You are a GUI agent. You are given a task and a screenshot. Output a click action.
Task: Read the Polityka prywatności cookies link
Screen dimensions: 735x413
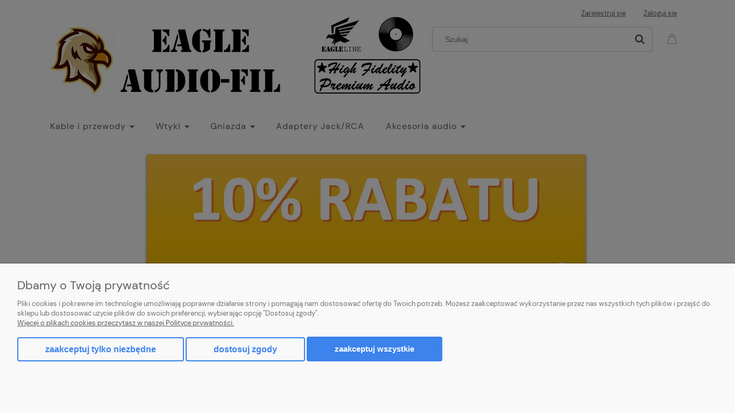click(125, 323)
